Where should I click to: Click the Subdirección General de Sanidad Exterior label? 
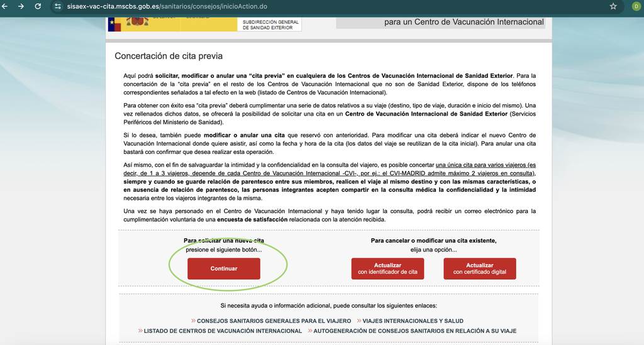coord(270,25)
